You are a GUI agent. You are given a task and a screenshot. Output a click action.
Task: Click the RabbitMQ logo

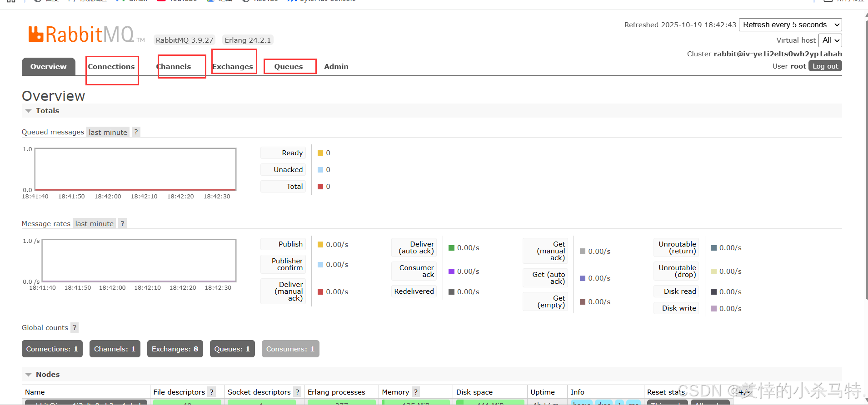(82, 35)
